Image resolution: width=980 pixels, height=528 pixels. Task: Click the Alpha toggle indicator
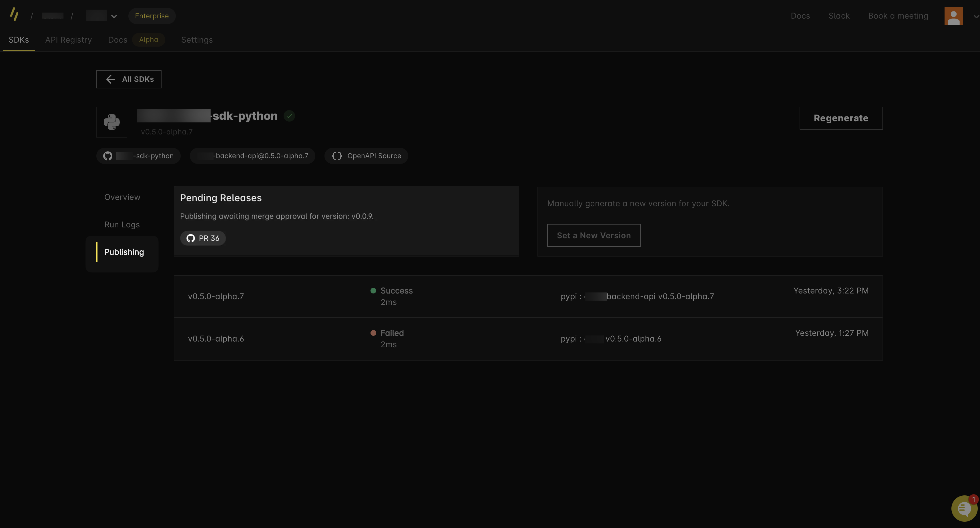coord(148,40)
